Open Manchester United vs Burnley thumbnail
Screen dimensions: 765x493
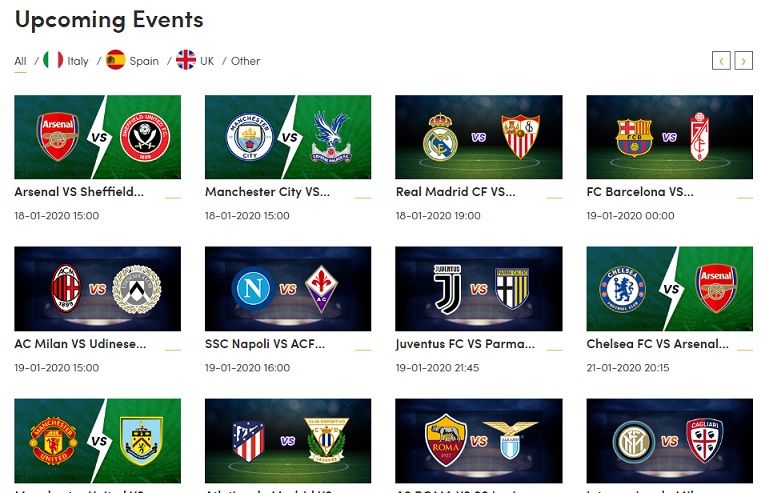click(98, 441)
